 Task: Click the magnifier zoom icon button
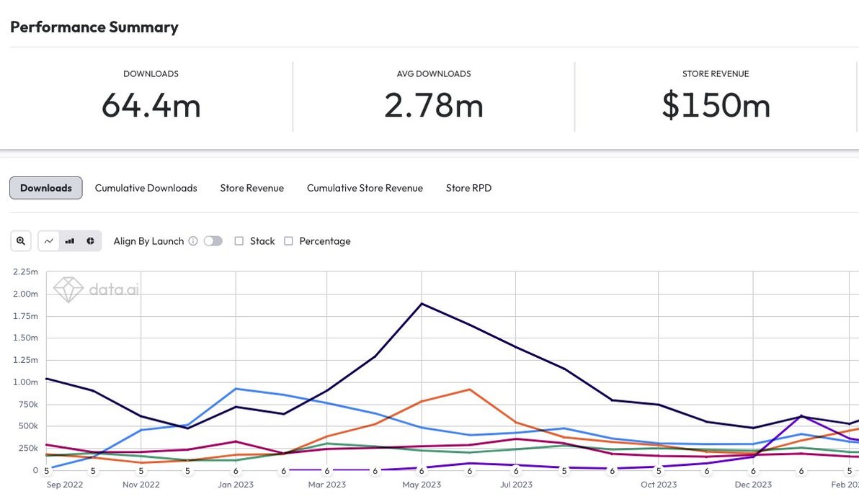[21, 241]
